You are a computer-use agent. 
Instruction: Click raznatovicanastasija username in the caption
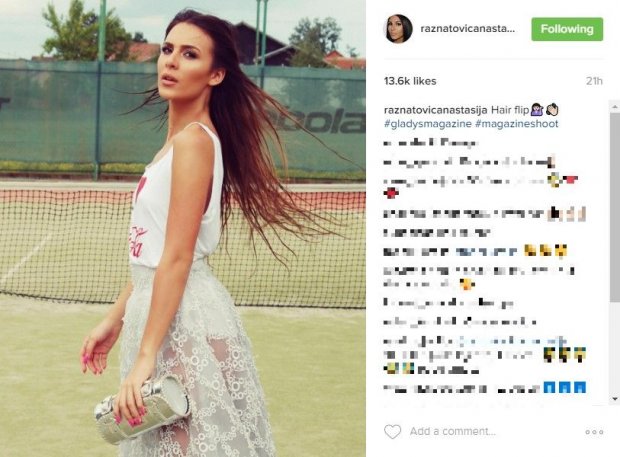tap(435, 110)
